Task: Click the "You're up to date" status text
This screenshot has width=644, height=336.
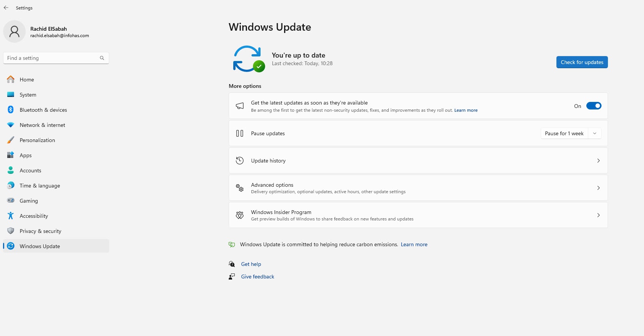Action: pos(298,55)
